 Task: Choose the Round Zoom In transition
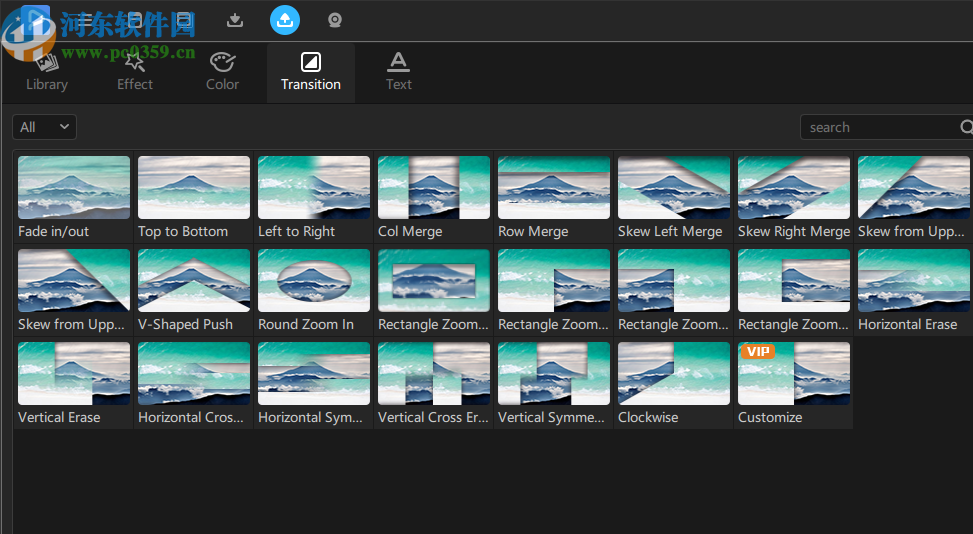pos(314,281)
